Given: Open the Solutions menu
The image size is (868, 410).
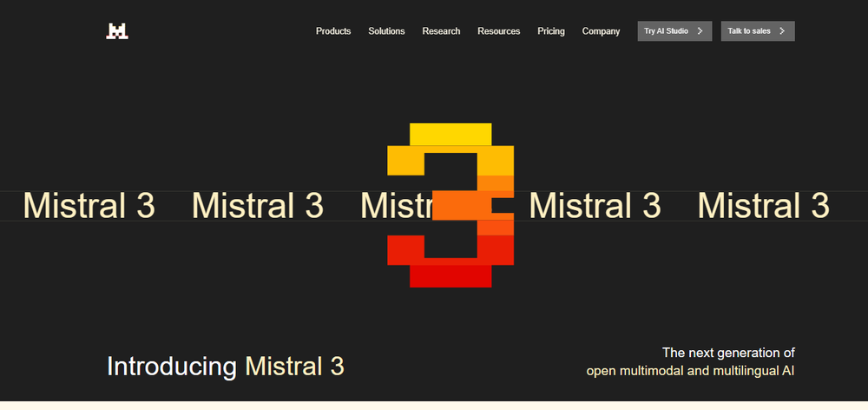Looking at the screenshot, I should pos(386,31).
